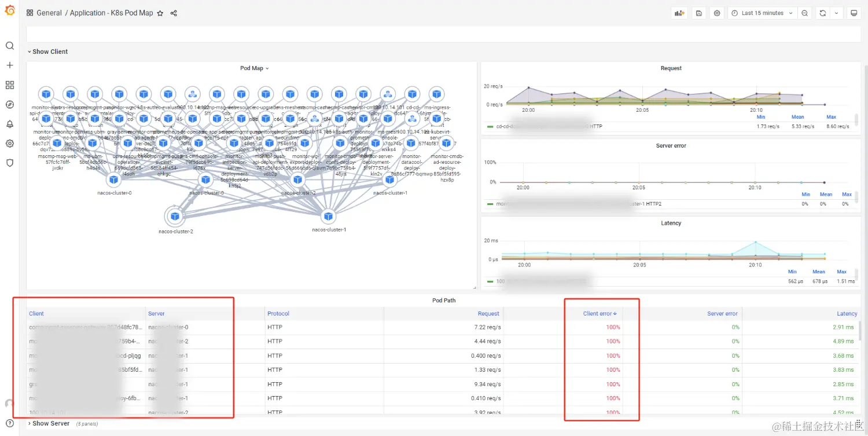
Task: Open the Last 15 minutes time picker
Action: pos(763,13)
